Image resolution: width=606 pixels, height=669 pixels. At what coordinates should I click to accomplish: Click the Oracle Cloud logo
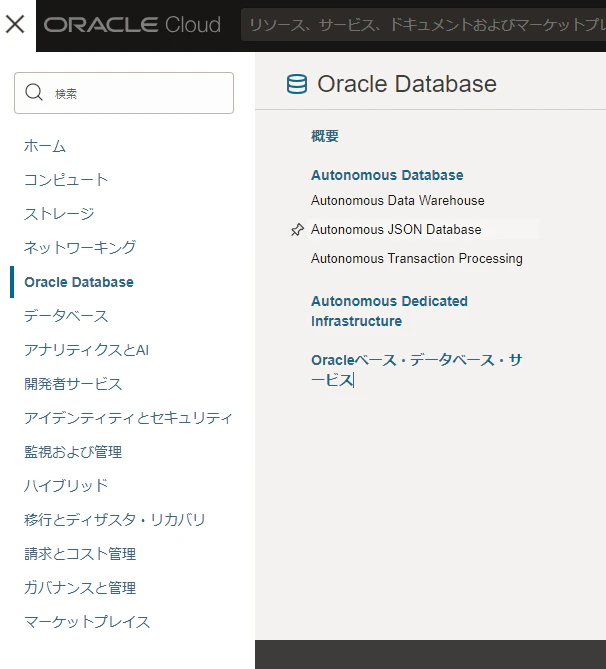point(132,25)
